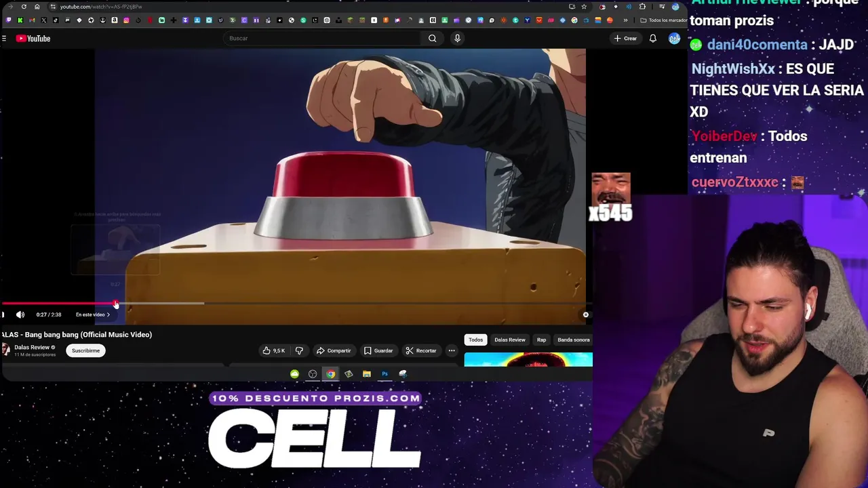Click chat username dani40comenta

757,45
